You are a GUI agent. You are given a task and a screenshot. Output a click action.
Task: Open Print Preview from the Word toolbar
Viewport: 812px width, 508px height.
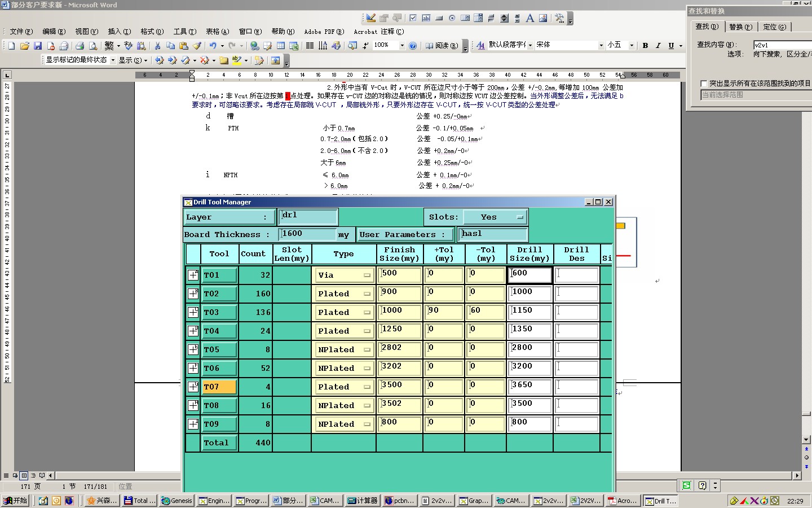click(93, 46)
